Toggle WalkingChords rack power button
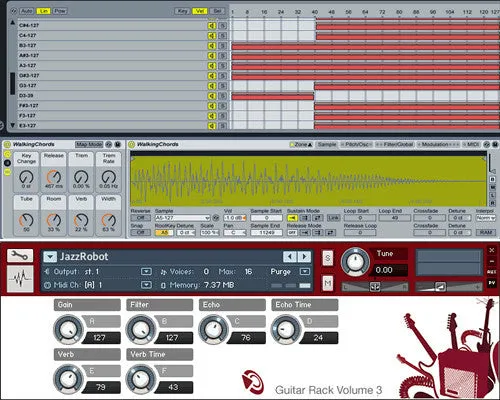The image size is (500, 400). pos(7,144)
